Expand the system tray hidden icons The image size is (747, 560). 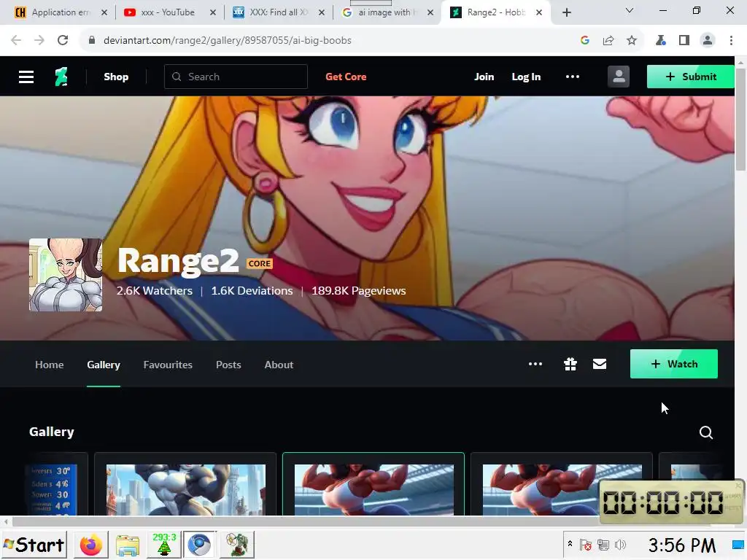coord(570,544)
